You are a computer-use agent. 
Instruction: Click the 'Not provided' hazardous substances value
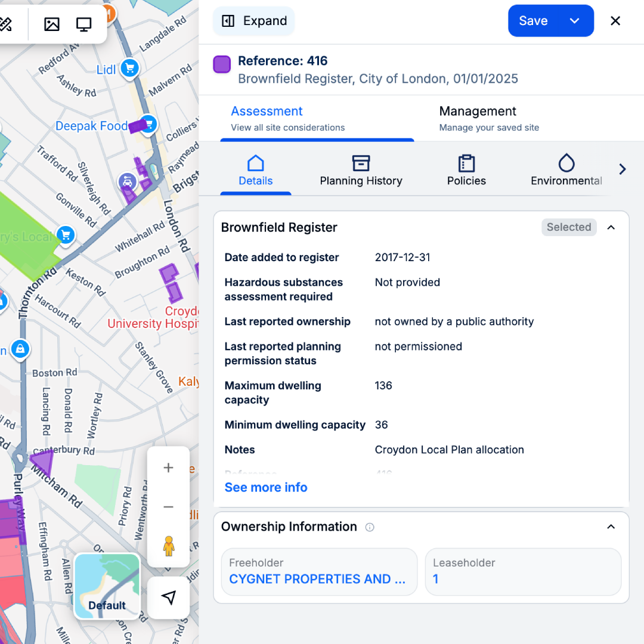point(407,283)
